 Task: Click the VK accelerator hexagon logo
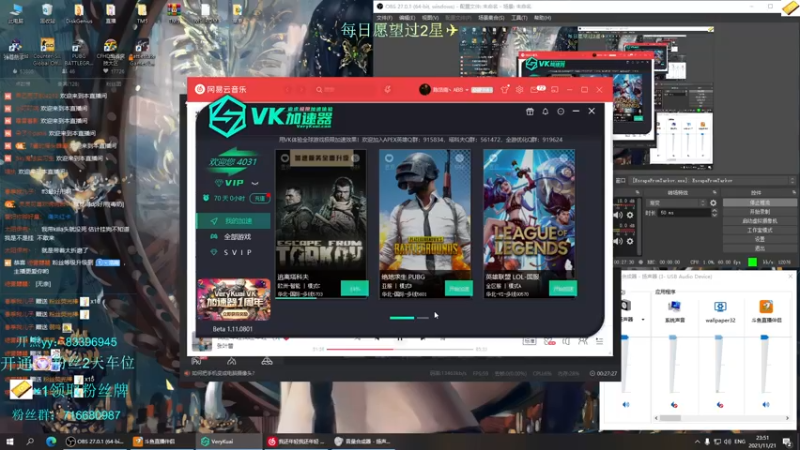[x=227, y=117]
